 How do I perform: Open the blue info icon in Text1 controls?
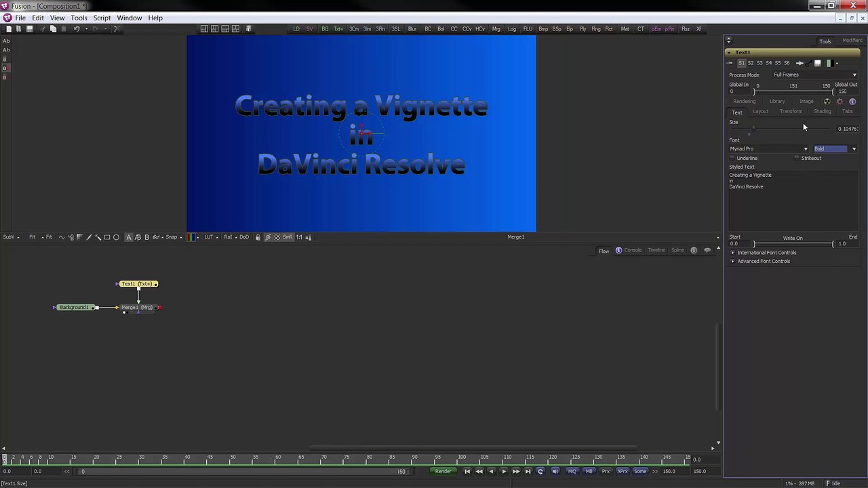coord(852,102)
